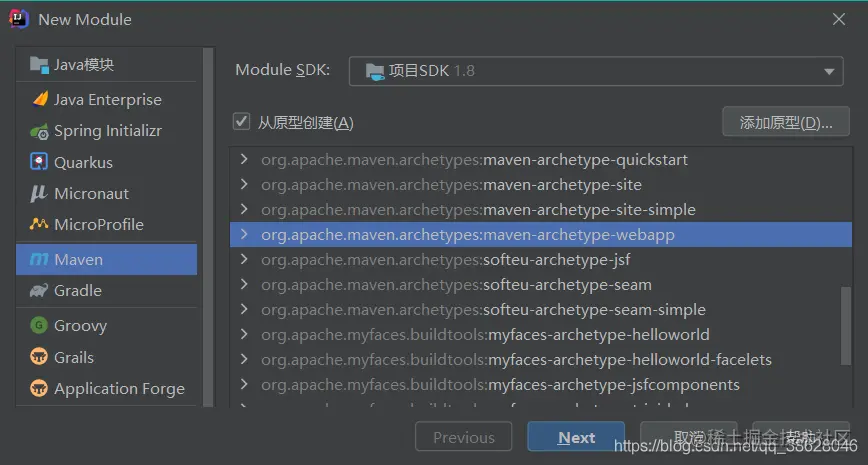This screenshot has width=868, height=465.
Task: Select Maven module type
Action: [x=106, y=260]
